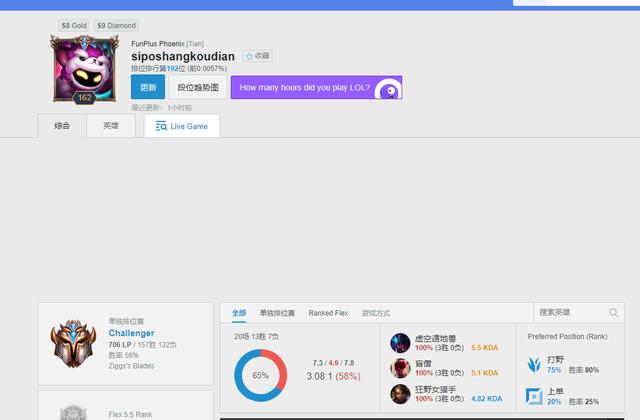Viewport: 640px width, 420px height.
Task: Select the Ranked Flex tab
Action: tap(328, 313)
